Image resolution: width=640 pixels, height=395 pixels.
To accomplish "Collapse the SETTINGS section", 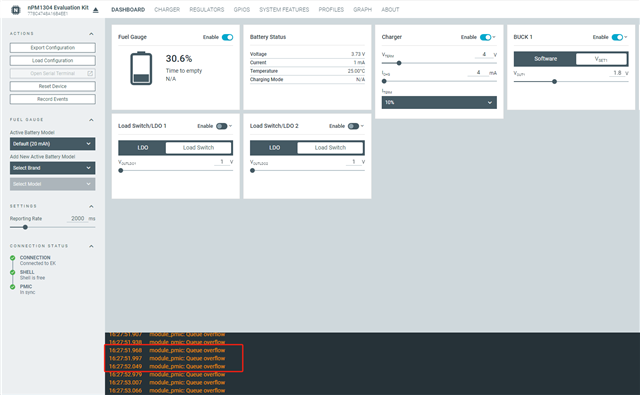I will click(x=91, y=206).
